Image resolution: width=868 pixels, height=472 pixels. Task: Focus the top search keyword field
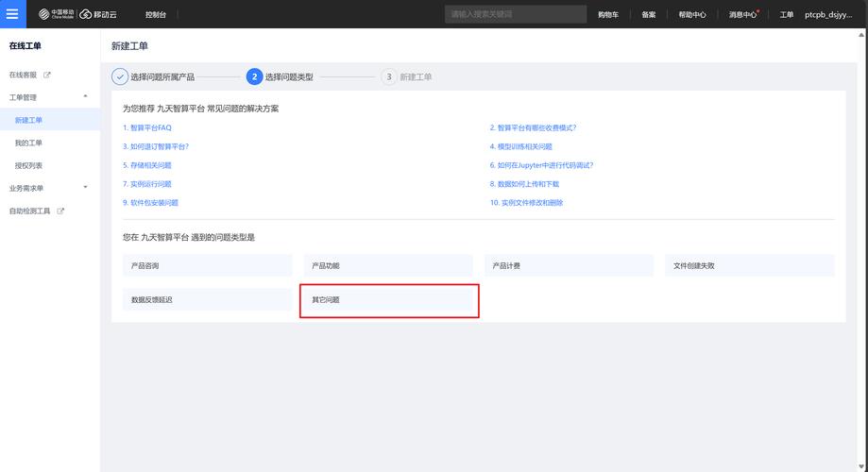[516, 14]
